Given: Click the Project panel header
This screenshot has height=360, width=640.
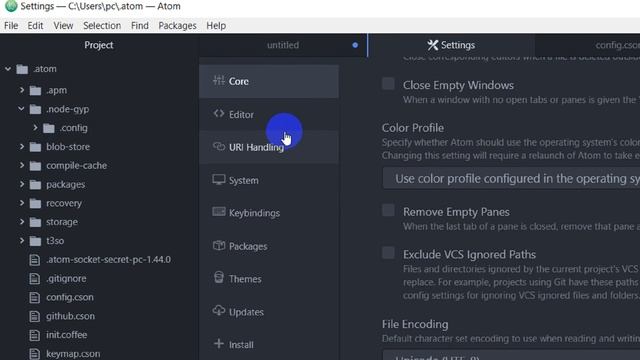Looking at the screenshot, I should point(99,45).
